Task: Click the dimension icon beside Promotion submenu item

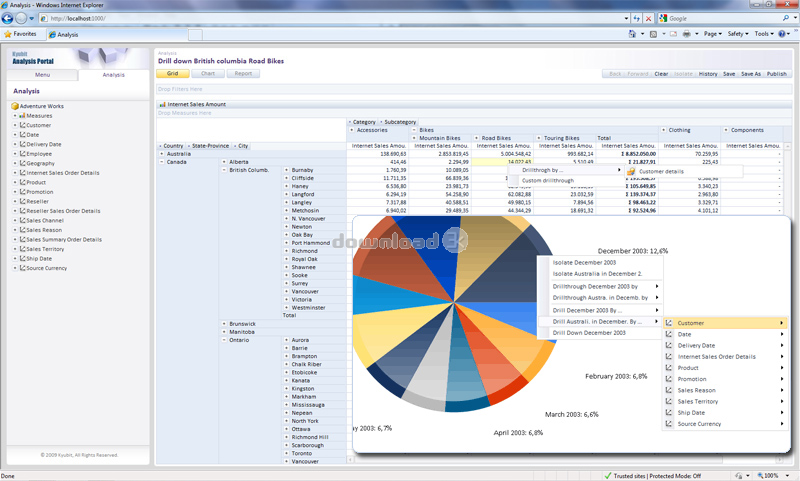Action: tap(669, 379)
